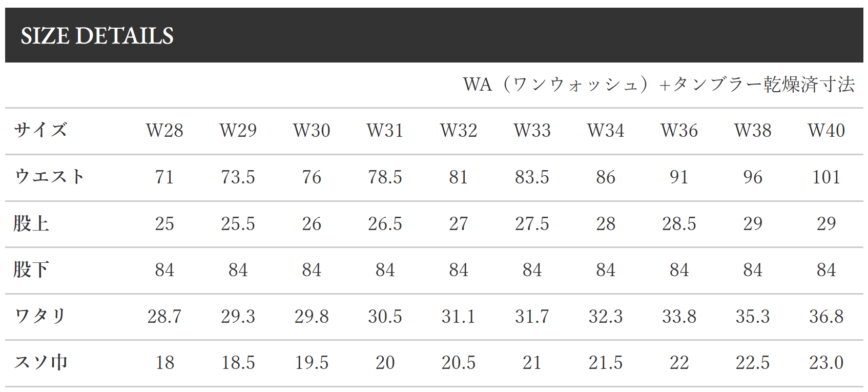Select the waist value 86
This screenshot has width=868, height=392.
point(606,177)
